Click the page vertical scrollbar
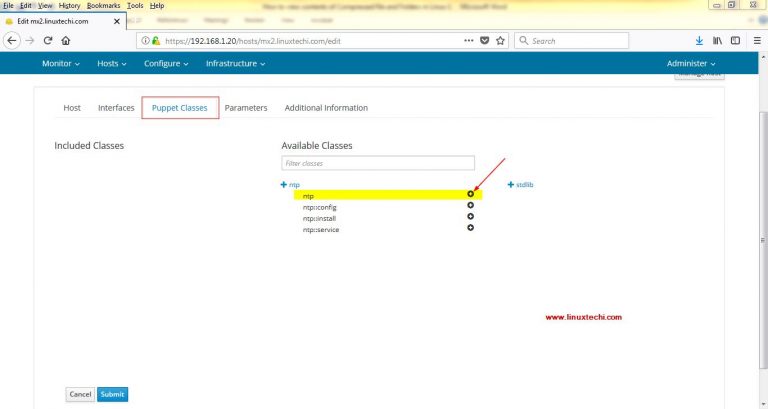 tap(763, 240)
